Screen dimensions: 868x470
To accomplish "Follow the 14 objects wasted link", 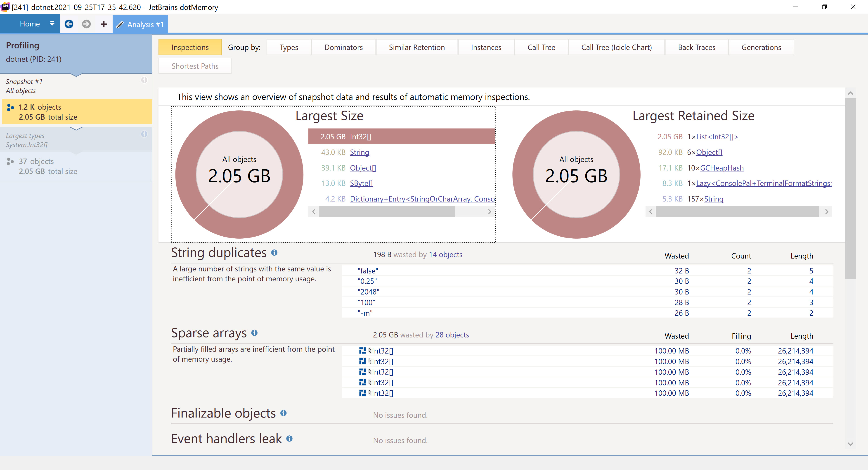I will click(x=445, y=254).
